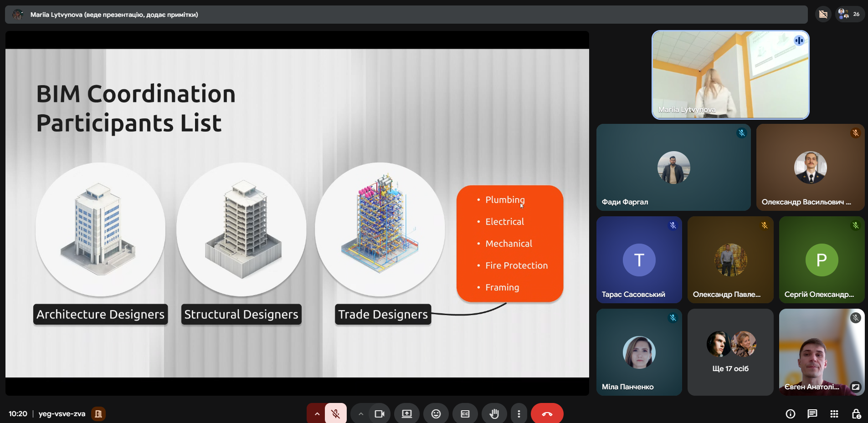This screenshot has height=423, width=868.
Task: Click muted mic icon on Фади Фаргал tile
Action: (742, 133)
